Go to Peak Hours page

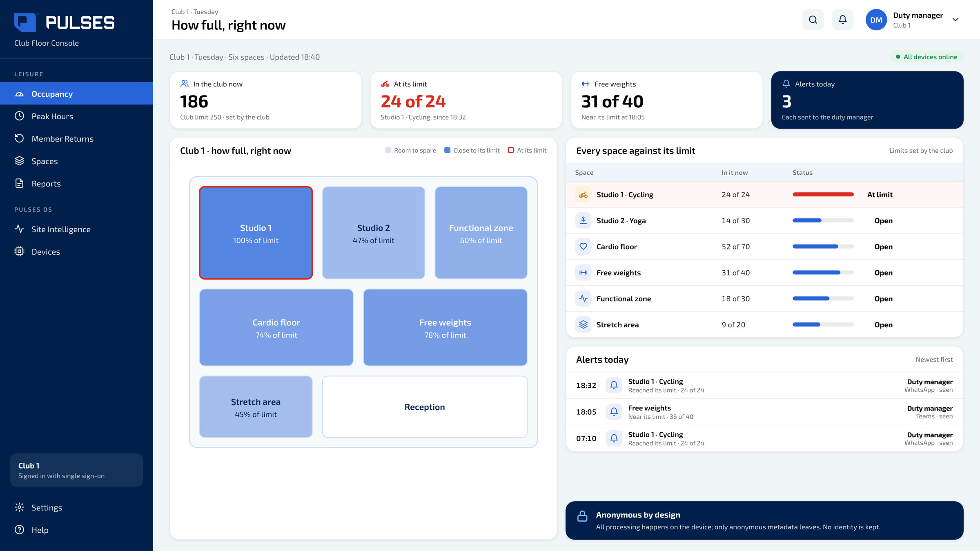point(76,116)
